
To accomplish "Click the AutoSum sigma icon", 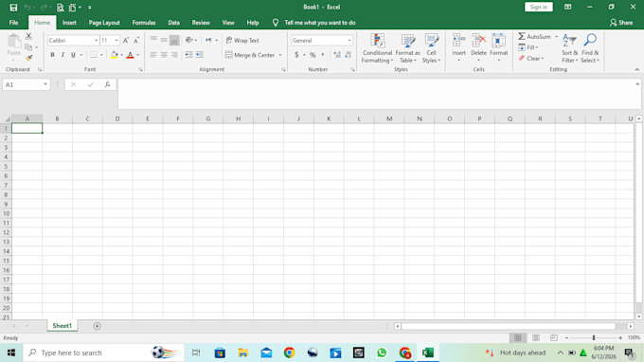I will [522, 37].
